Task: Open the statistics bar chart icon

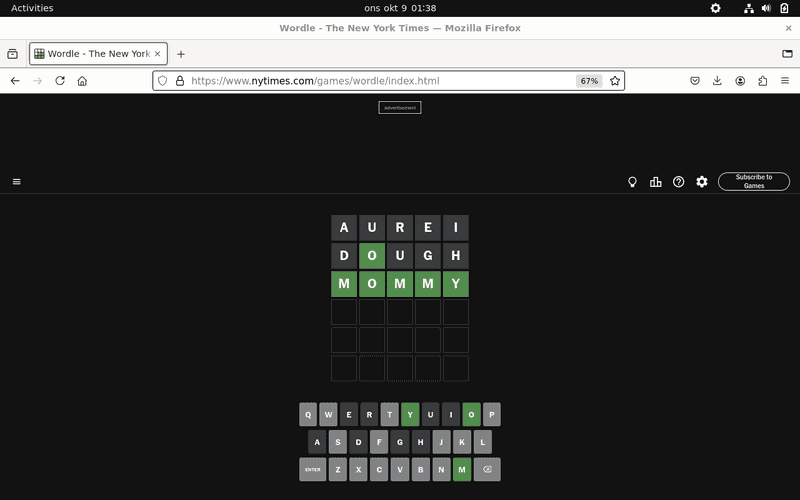Action: [656, 182]
